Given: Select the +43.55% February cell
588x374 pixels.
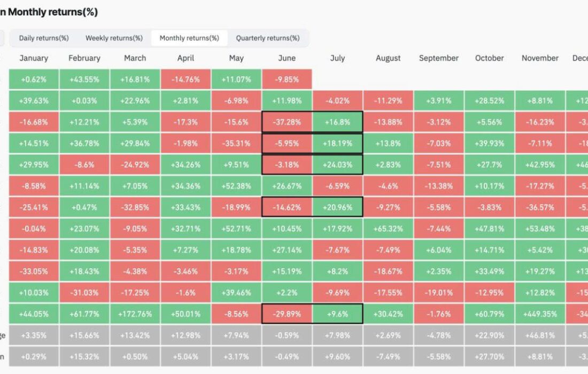Looking at the screenshot, I should pos(84,80).
